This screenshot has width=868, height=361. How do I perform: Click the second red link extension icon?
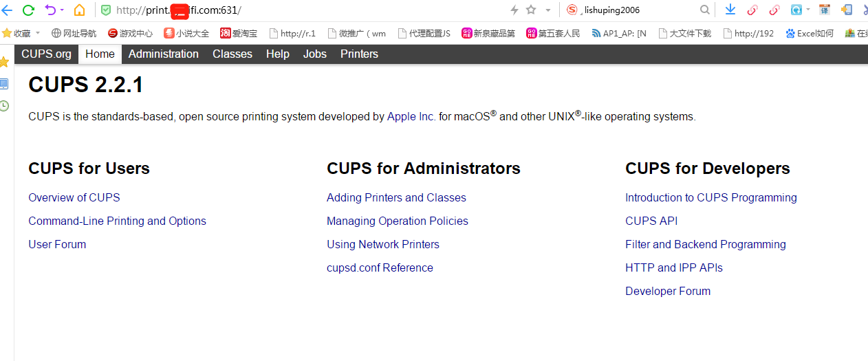pyautogui.click(x=774, y=10)
